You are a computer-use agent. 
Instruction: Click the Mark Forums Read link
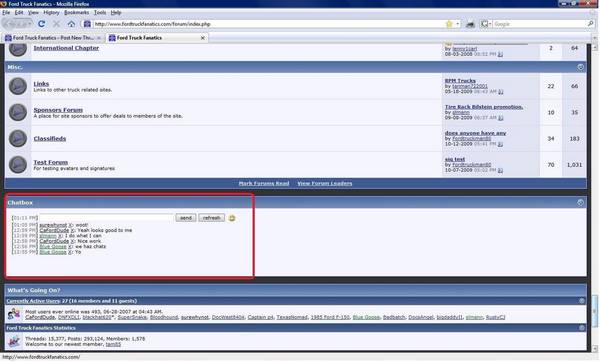click(264, 183)
